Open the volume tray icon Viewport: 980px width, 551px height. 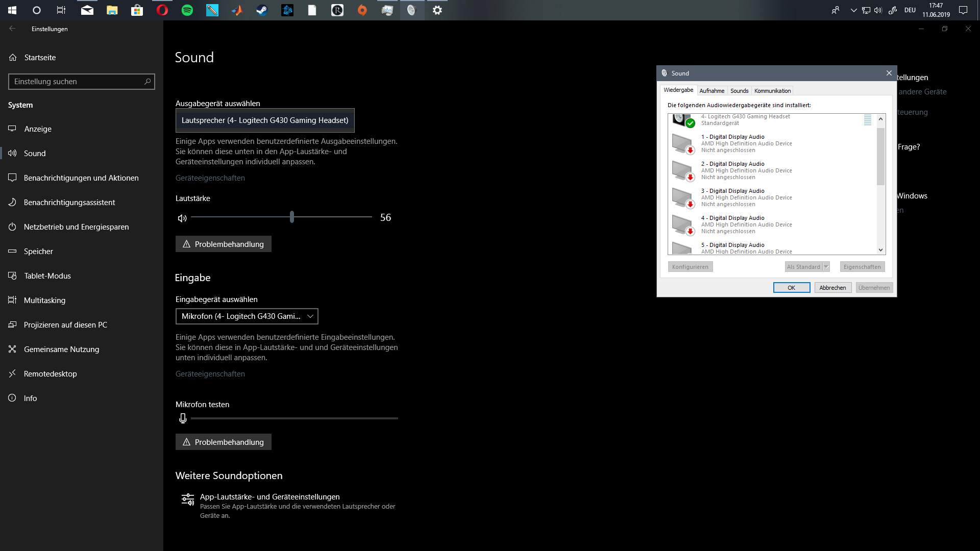point(878,10)
